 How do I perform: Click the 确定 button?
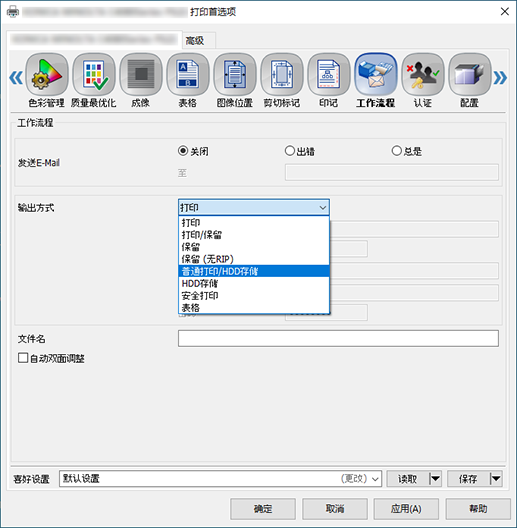[x=263, y=509]
